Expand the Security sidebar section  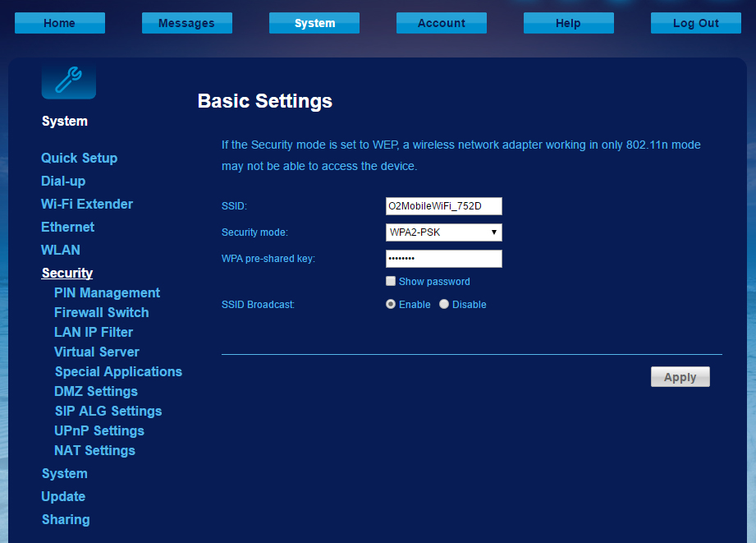67,273
